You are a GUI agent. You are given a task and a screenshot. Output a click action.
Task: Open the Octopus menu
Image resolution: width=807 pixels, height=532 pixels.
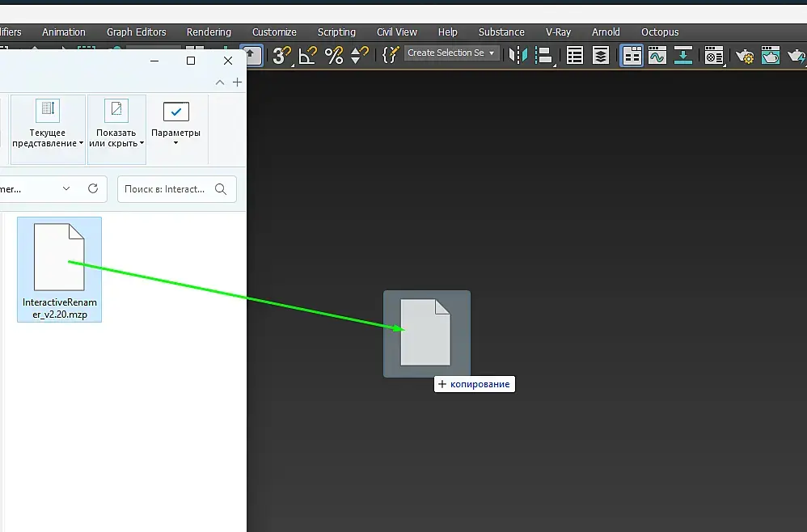coord(660,32)
